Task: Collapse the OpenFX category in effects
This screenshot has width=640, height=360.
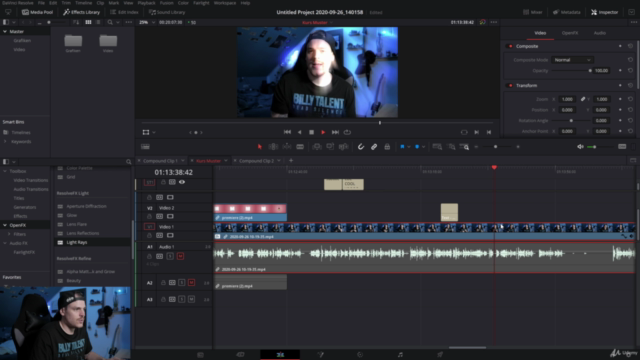Action: coord(5,225)
